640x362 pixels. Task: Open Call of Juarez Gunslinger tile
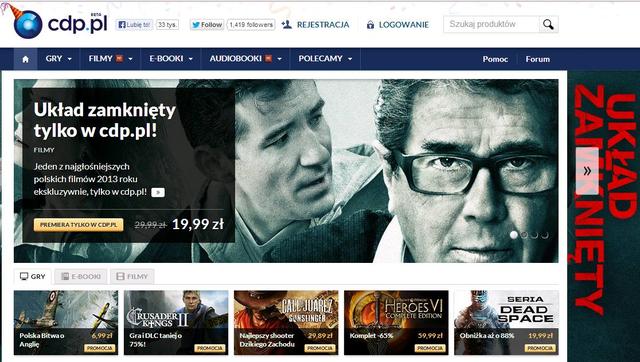286,322
